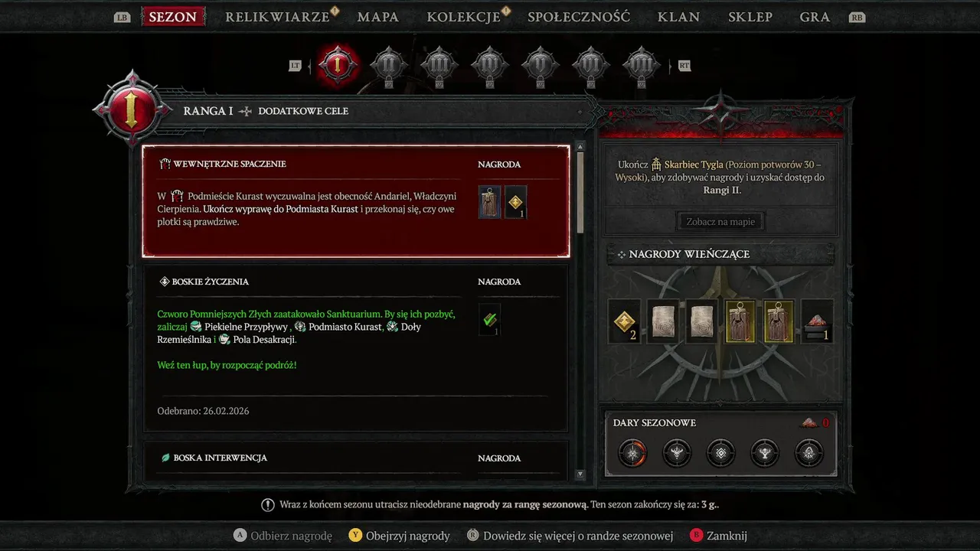Click the first scroll in Nagrody Wieńczące
This screenshot has height=551, width=980.
tap(662, 321)
